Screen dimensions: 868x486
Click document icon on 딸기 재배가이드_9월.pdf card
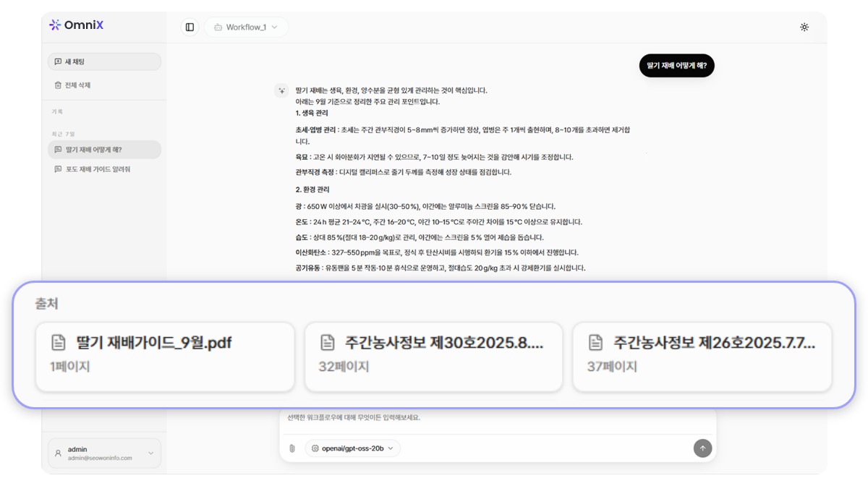pyautogui.click(x=59, y=342)
